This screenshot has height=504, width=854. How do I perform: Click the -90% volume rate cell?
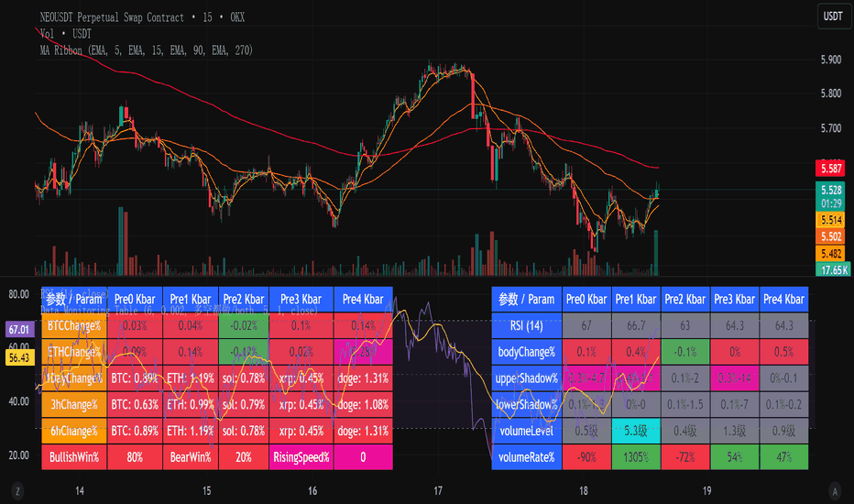[586, 457]
